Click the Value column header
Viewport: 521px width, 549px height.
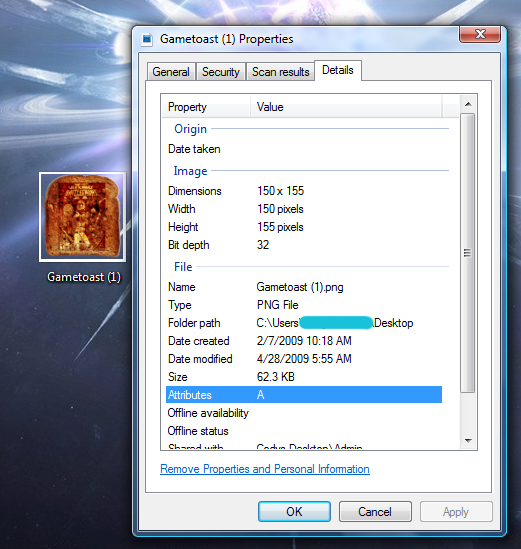[x=347, y=107]
